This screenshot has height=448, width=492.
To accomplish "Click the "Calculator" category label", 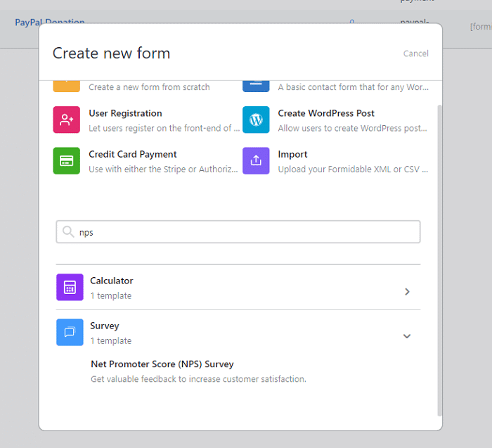I will coord(111,281).
